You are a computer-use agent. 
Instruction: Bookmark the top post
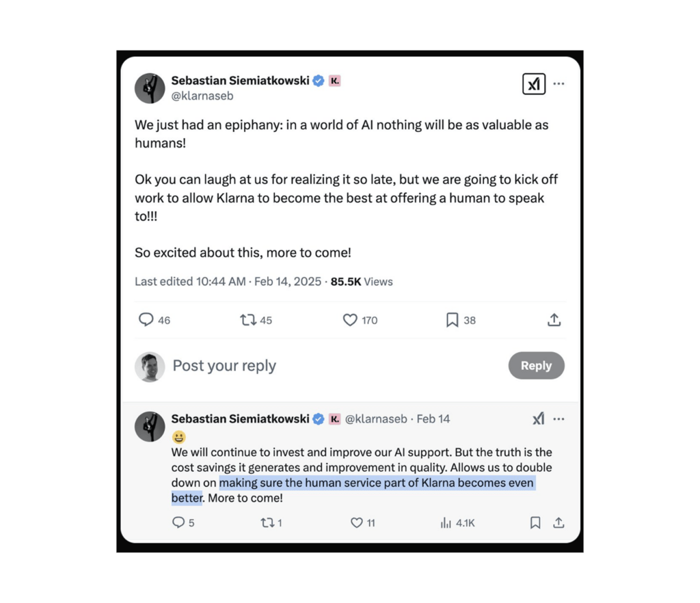[x=452, y=320]
